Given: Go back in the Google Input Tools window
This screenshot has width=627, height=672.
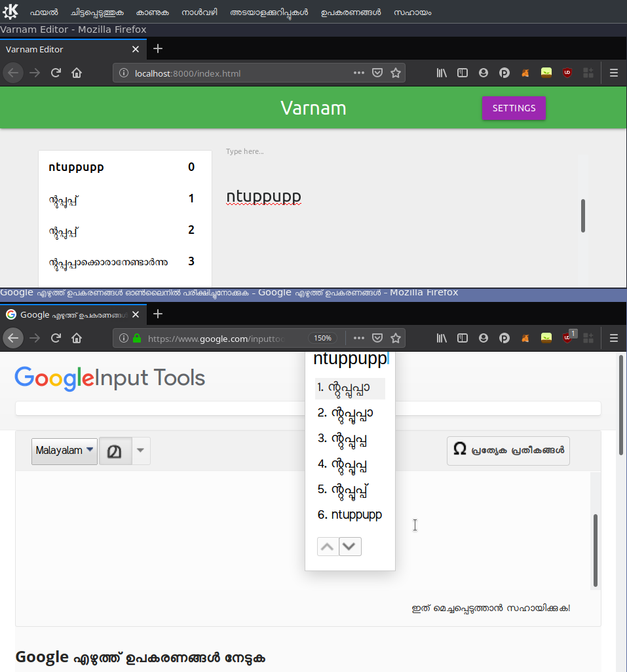Looking at the screenshot, I should pos(13,338).
